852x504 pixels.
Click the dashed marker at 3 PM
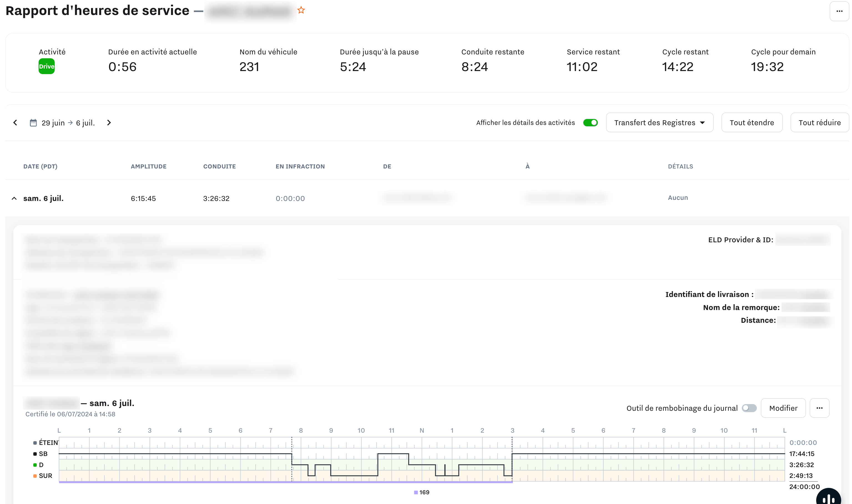[512, 459]
